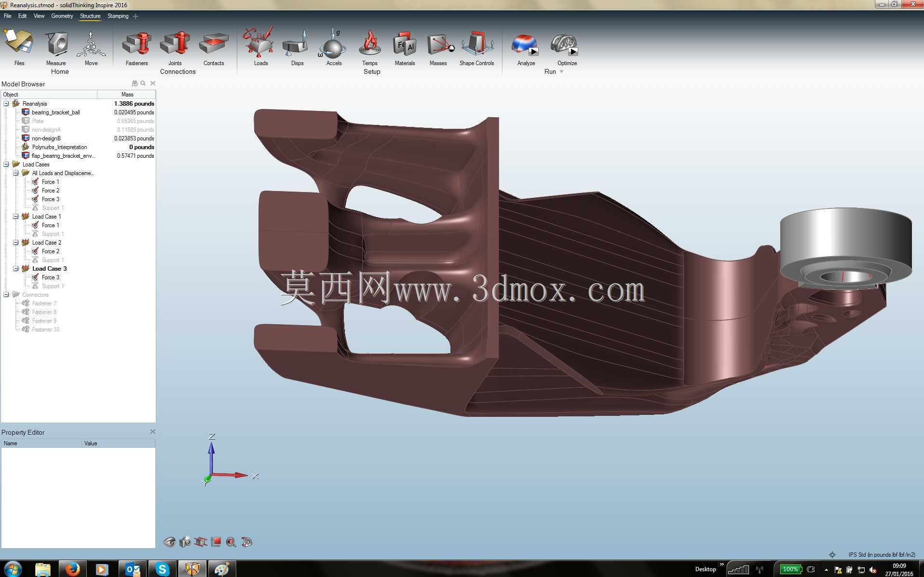Click the Mass column header

point(127,95)
